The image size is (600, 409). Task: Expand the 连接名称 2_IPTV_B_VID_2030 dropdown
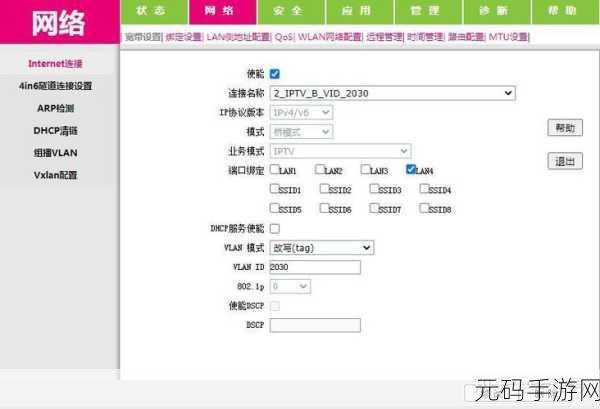point(393,93)
